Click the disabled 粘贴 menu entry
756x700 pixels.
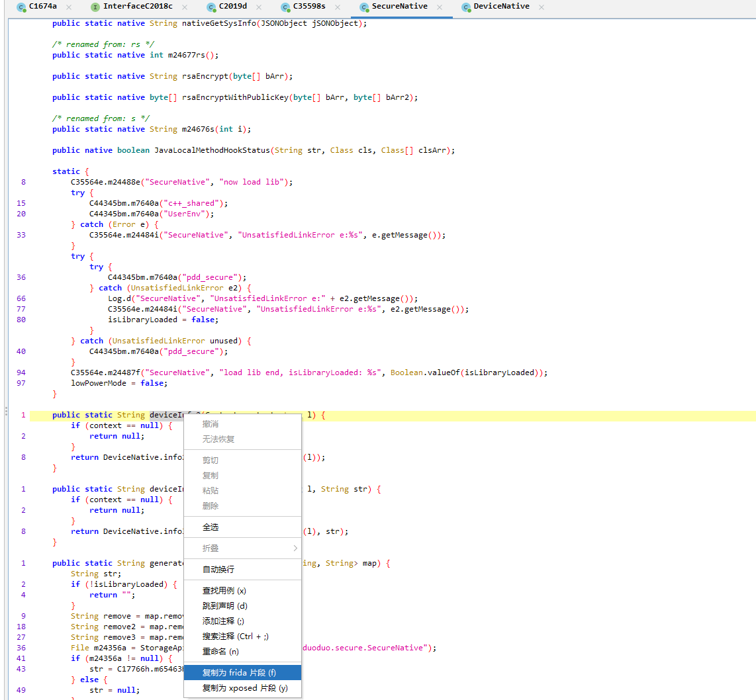[x=242, y=490]
